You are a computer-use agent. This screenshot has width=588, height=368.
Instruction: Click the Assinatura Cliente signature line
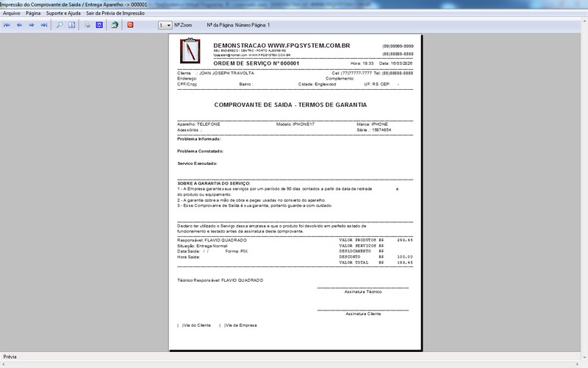tap(362, 308)
